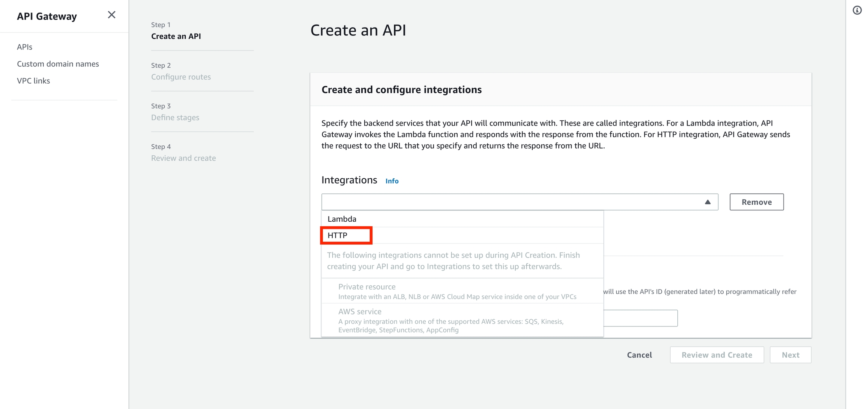Click Step 1 Create an API
Screen dimensions: 868x409
176,37
